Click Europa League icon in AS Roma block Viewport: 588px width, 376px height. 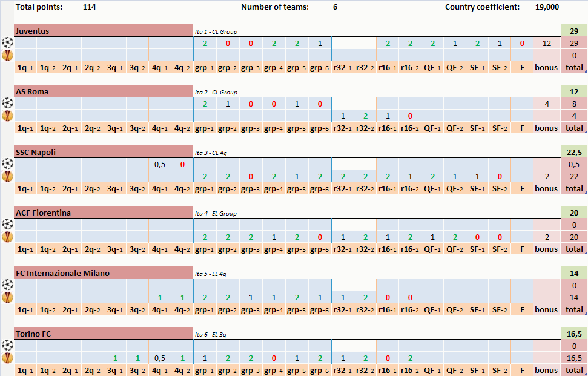coord(7,116)
